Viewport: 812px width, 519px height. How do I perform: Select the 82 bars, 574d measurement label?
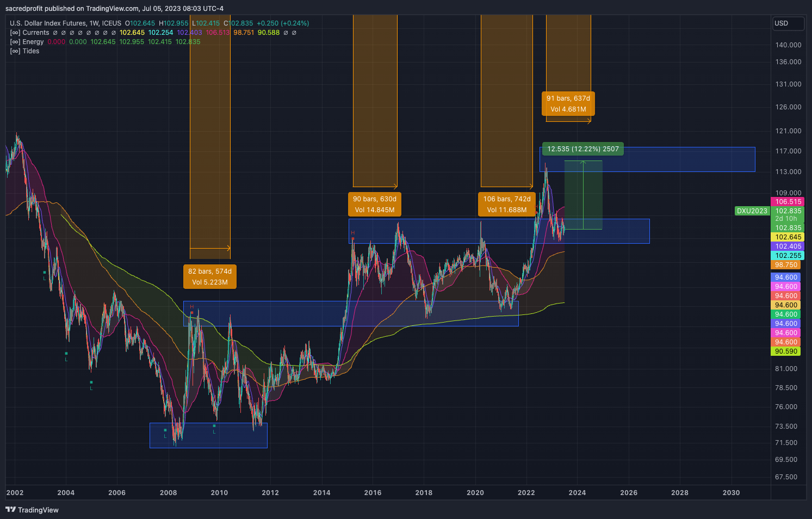tap(210, 277)
